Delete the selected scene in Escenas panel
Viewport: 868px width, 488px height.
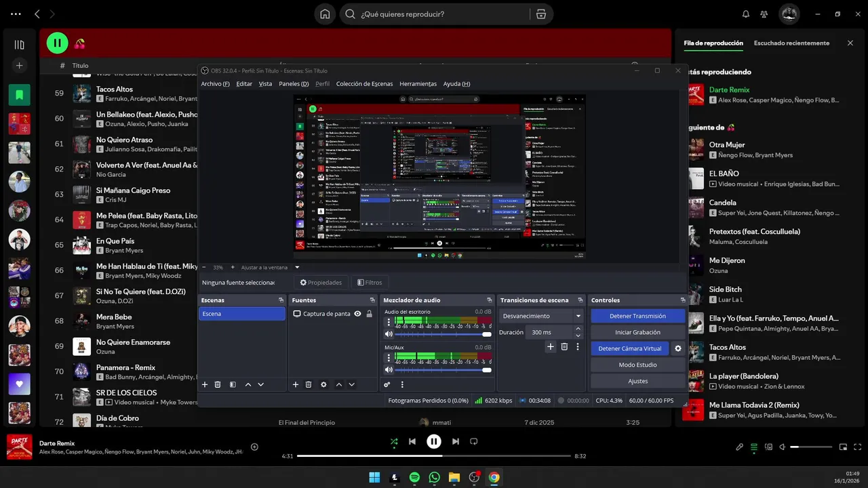(x=218, y=384)
